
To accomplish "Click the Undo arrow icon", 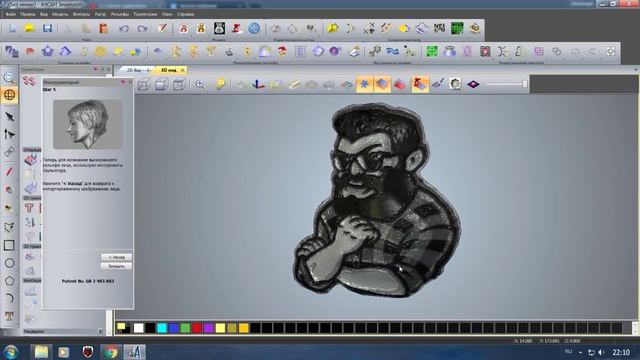I will [124, 29].
